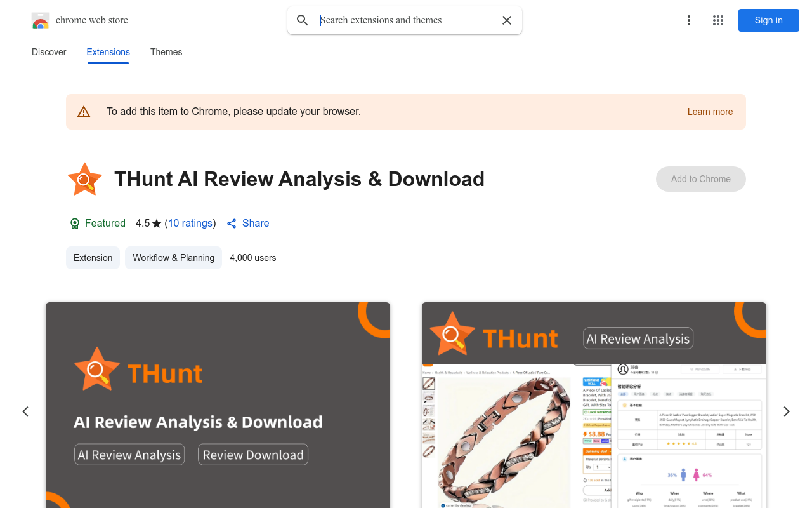Click the Add to Chrome button
The width and height of the screenshot is (812, 508).
pos(701,179)
